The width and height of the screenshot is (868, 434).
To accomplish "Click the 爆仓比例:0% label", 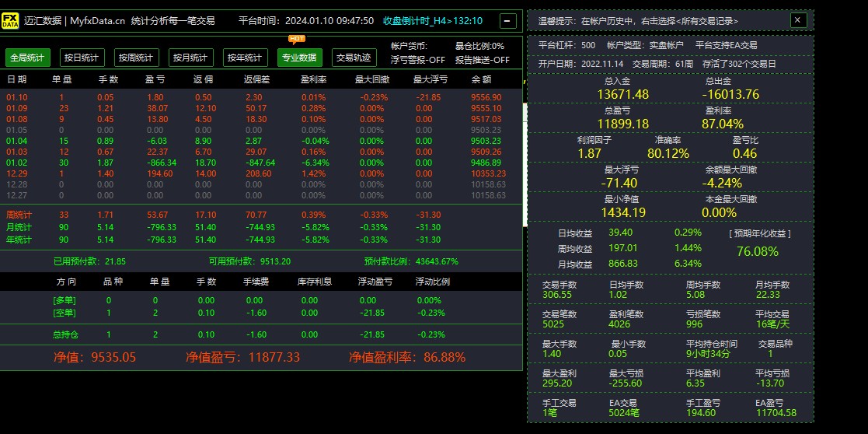I will (480, 46).
